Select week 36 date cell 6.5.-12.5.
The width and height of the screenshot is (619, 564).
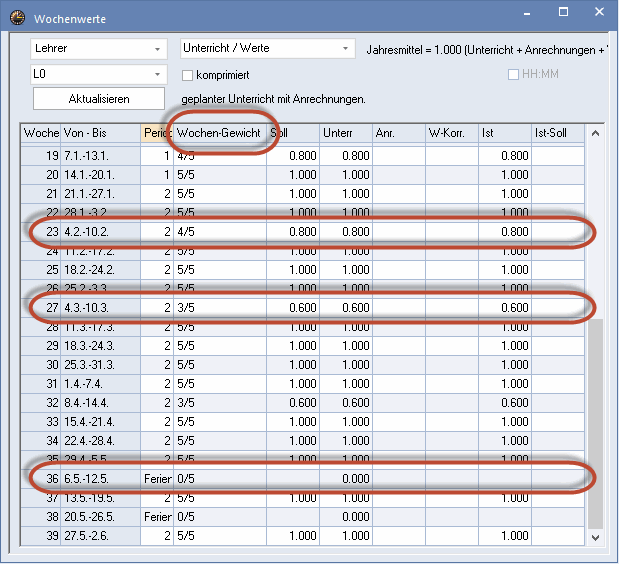101,479
